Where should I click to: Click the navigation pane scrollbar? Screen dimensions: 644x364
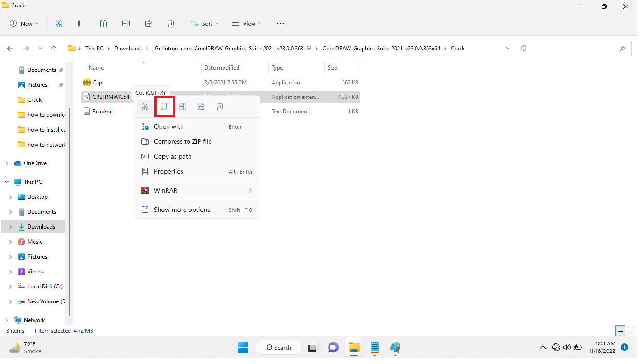(69, 211)
